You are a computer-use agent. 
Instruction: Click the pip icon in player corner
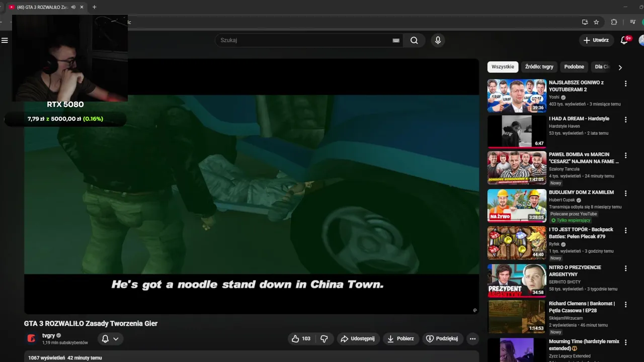point(475,310)
